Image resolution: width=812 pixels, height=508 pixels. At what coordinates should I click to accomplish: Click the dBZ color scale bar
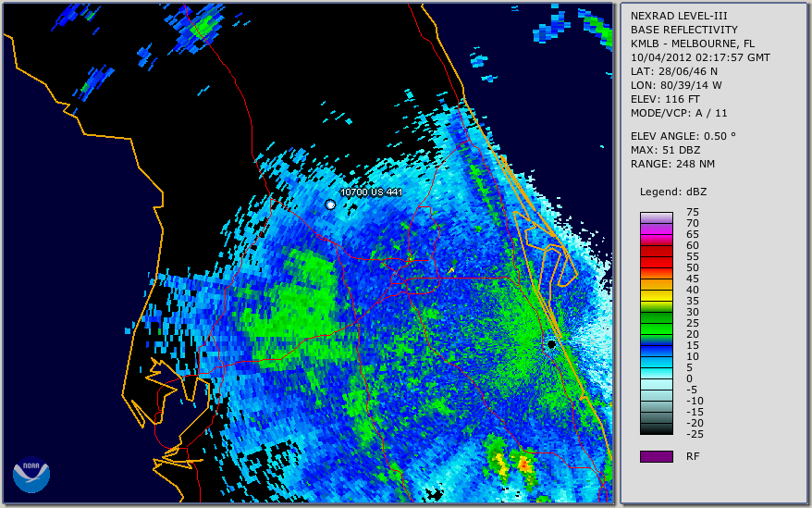[x=656, y=323]
